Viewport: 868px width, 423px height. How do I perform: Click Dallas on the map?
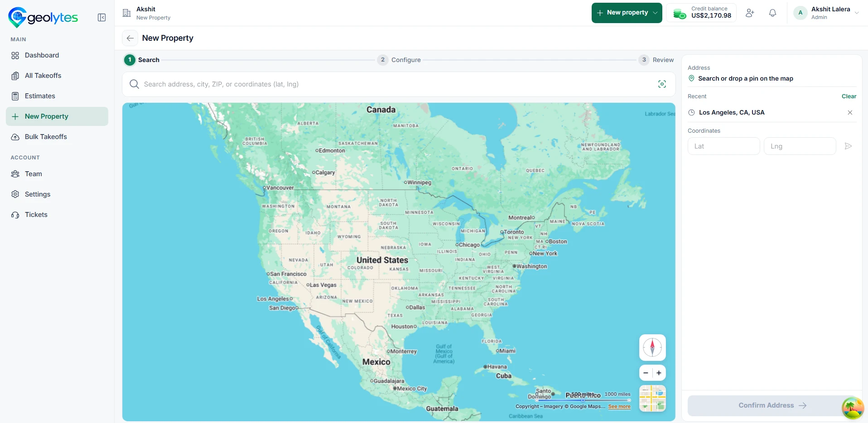pyautogui.click(x=416, y=308)
